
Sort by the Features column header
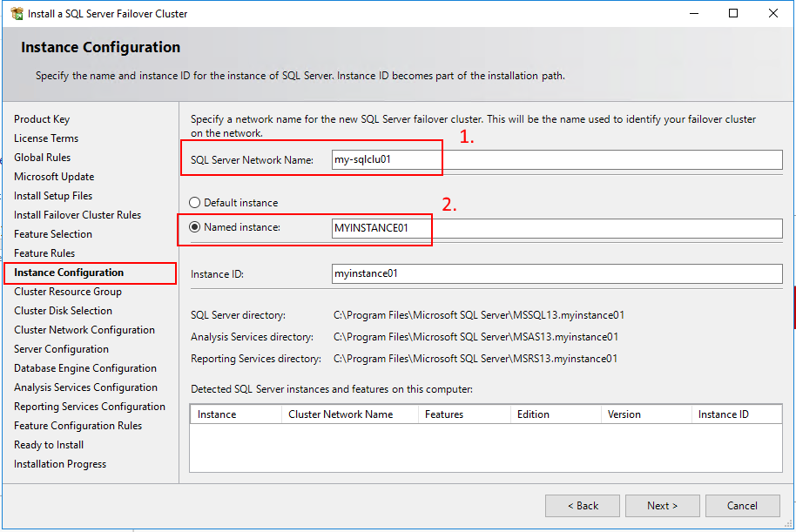coord(464,414)
